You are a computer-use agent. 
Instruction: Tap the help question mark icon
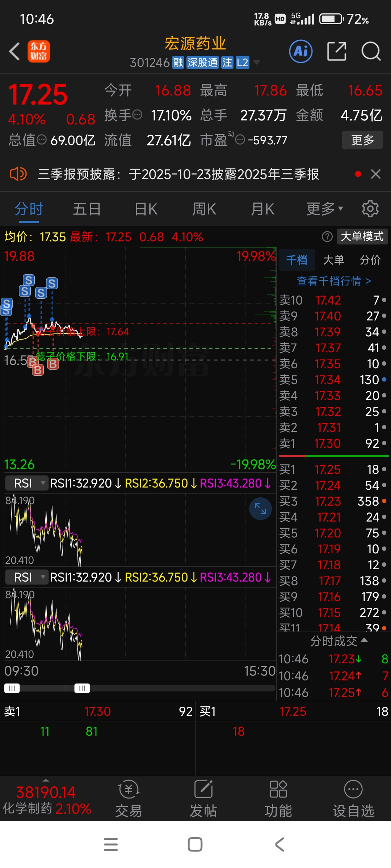coord(327,237)
